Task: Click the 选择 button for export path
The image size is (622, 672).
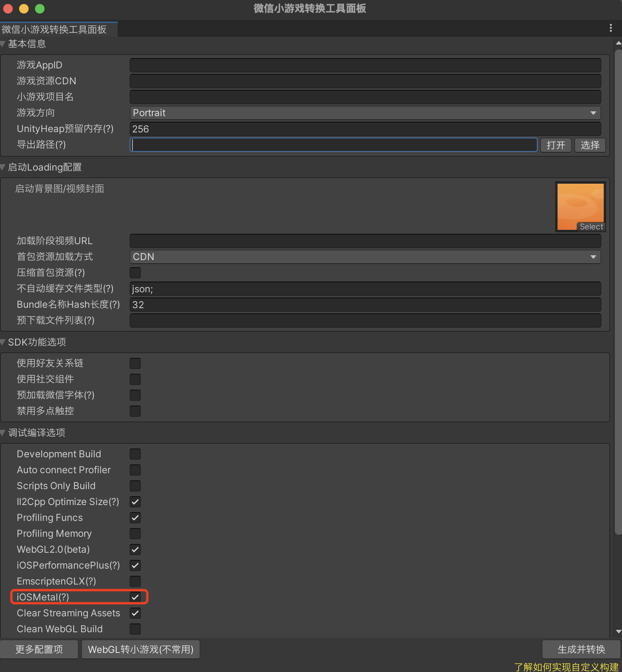Action: coord(590,145)
